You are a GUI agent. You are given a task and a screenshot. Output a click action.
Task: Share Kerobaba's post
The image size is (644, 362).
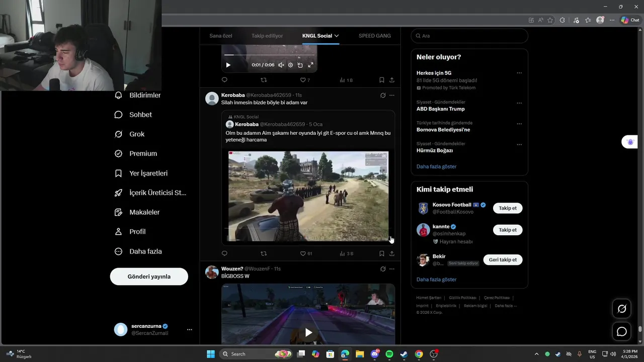pyautogui.click(x=392, y=253)
